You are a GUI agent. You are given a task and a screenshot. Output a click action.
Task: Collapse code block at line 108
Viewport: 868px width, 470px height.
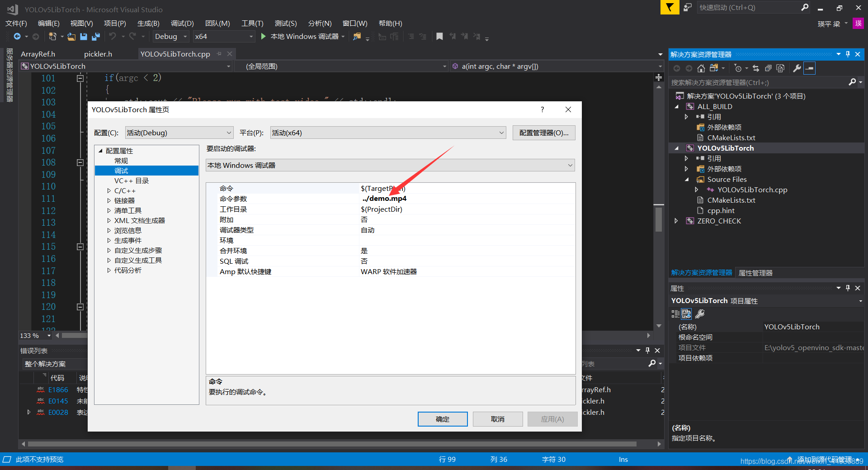point(80,162)
